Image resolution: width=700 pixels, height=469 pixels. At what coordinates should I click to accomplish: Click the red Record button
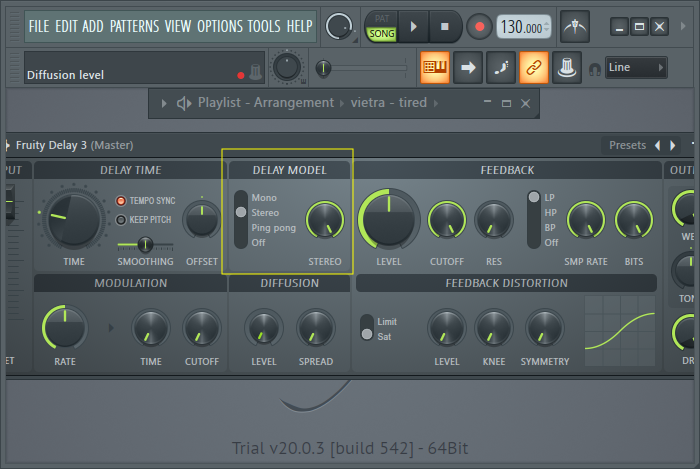coord(478,26)
